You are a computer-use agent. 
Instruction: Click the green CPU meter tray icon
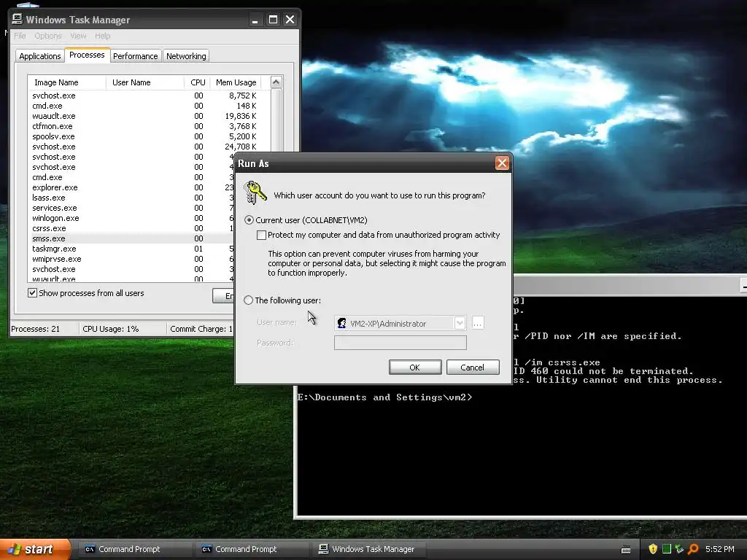coord(667,549)
